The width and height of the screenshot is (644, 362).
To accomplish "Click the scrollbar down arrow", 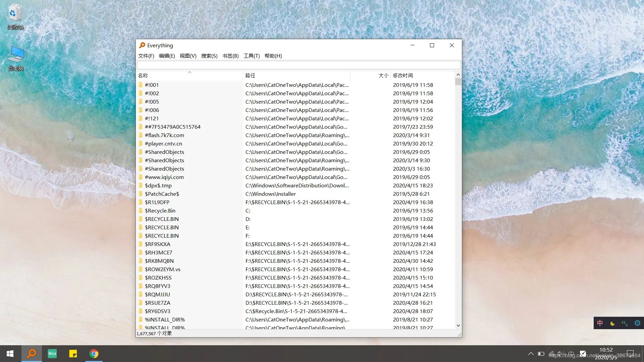I will coord(458,325).
